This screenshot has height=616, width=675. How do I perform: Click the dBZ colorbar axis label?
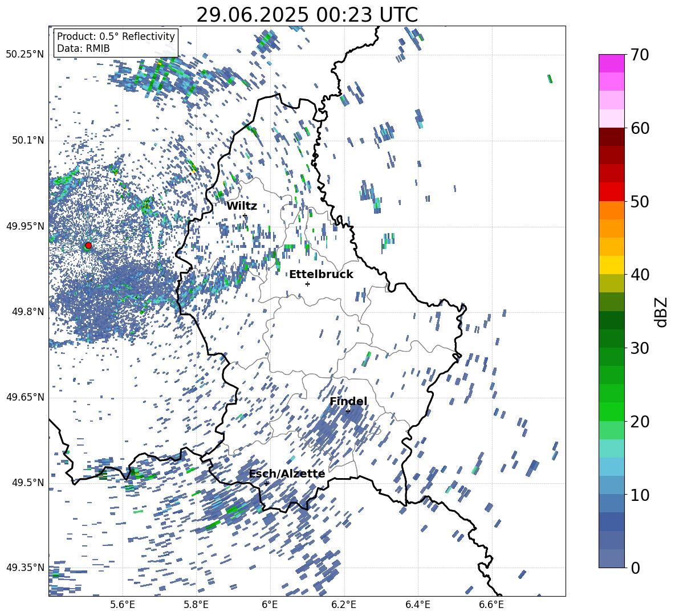(x=662, y=312)
